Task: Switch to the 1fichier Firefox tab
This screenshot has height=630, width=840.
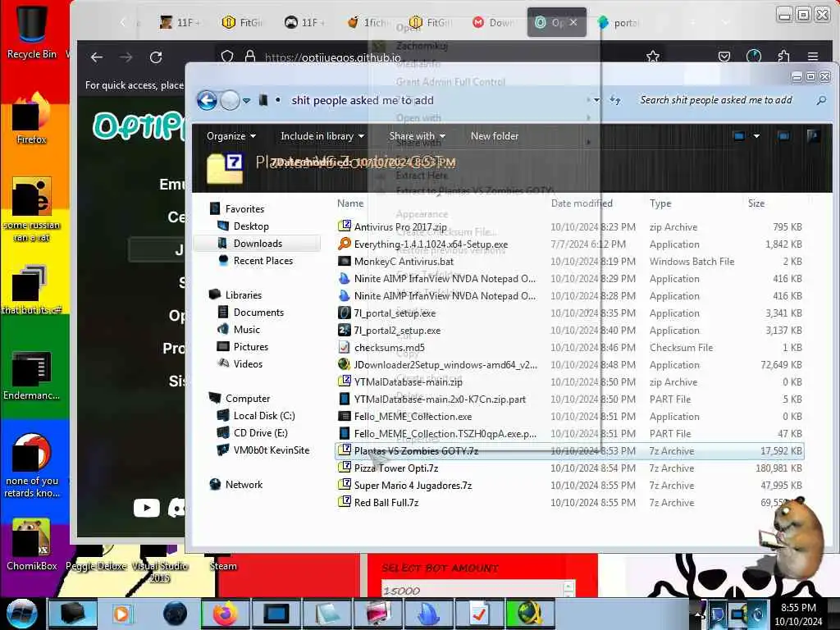Action: coord(368,22)
